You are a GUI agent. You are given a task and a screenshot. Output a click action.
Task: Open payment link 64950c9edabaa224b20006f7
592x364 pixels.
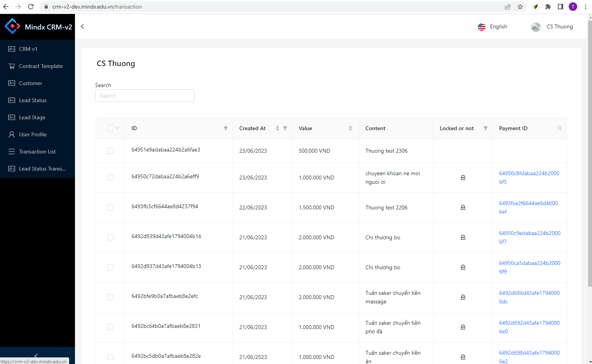530,237
